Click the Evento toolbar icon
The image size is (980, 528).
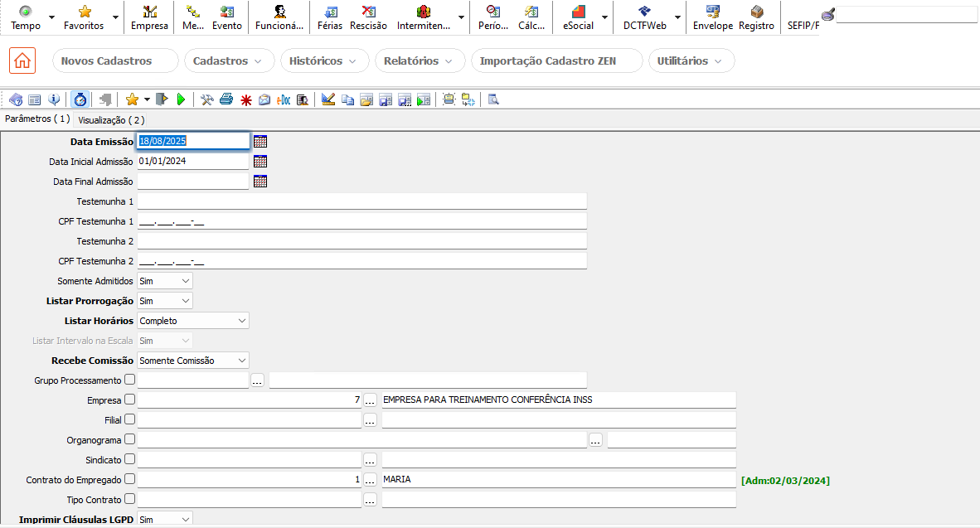227,17
